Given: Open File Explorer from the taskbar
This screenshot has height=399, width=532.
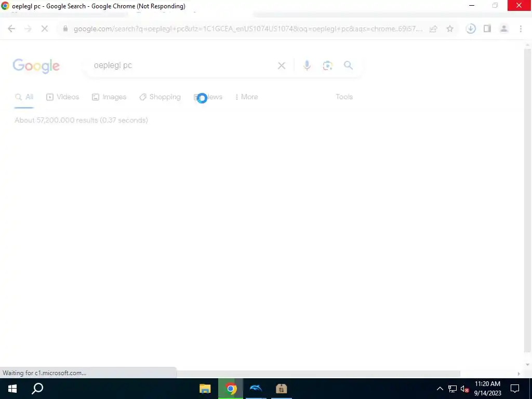Looking at the screenshot, I should [x=205, y=389].
